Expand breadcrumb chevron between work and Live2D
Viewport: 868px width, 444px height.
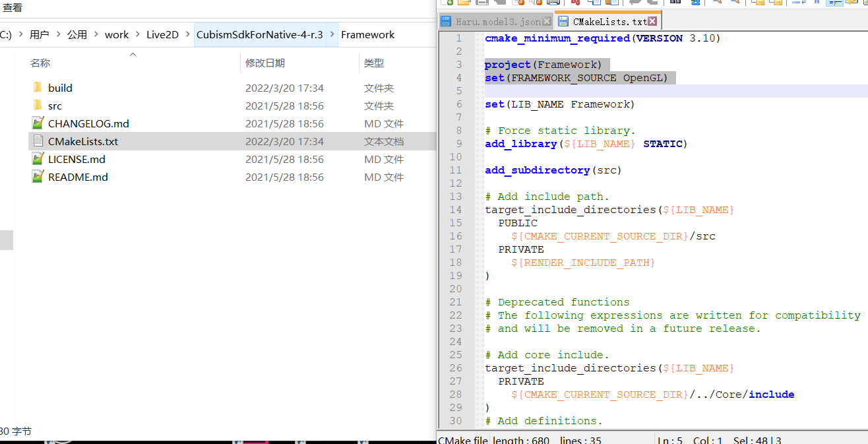coord(137,34)
